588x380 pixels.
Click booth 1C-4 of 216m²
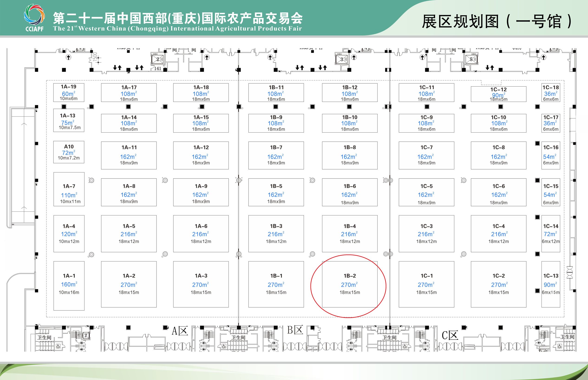pyautogui.click(x=498, y=234)
